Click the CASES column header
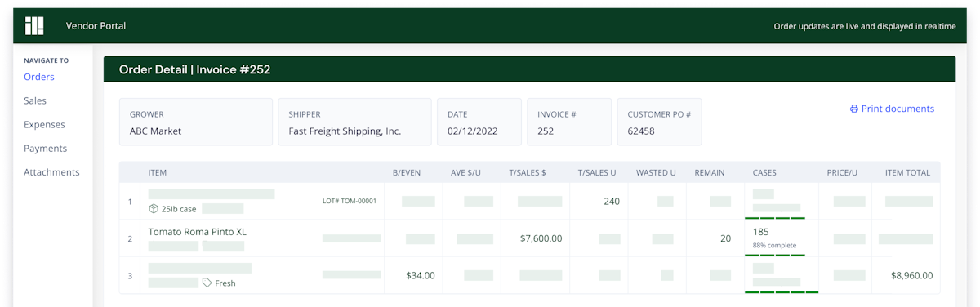Viewport: 980px width, 307px height. pyautogui.click(x=764, y=173)
